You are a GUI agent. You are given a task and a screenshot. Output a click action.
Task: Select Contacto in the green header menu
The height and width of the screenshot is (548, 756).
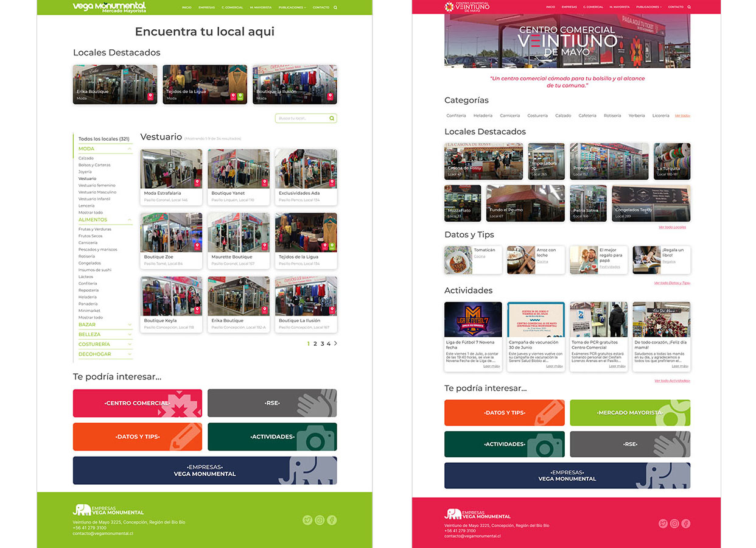click(321, 7)
